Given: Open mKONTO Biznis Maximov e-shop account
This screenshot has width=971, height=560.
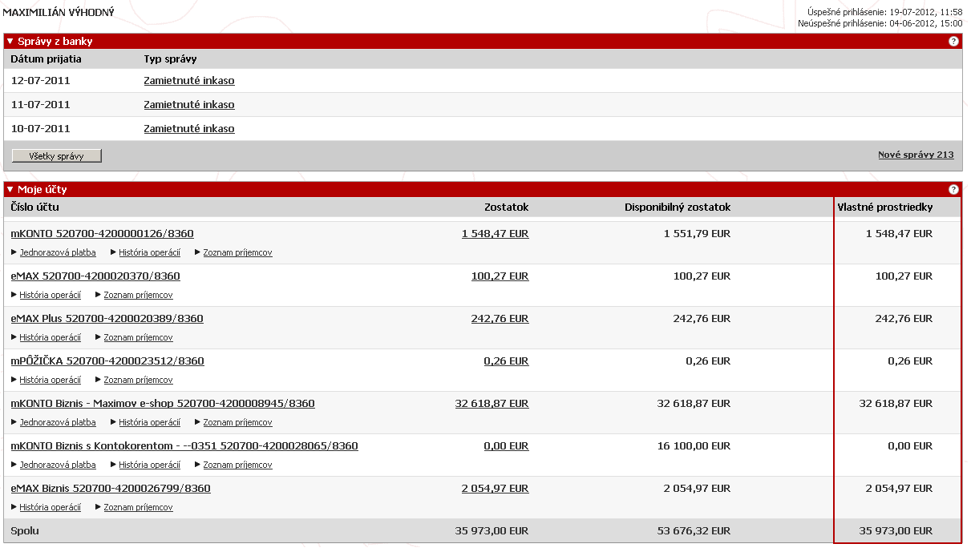Looking at the screenshot, I should pyautogui.click(x=163, y=404).
